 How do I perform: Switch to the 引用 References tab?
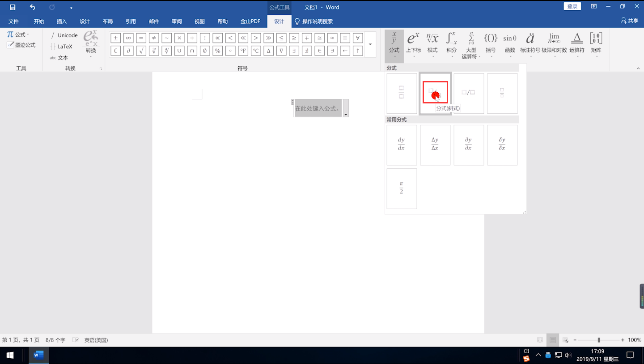pos(131,21)
